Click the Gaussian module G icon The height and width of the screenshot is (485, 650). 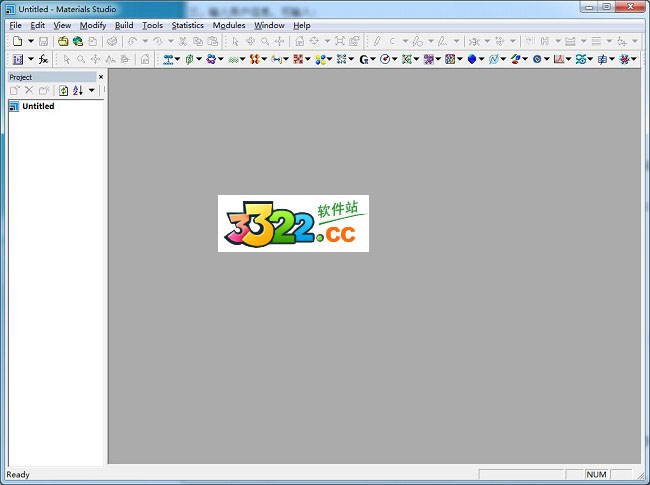[364, 59]
